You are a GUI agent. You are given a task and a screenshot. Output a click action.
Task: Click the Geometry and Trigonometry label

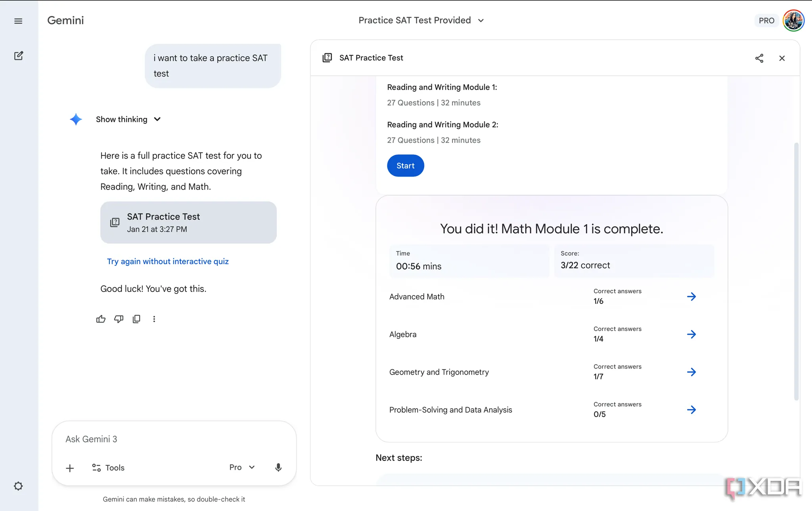[x=439, y=372]
